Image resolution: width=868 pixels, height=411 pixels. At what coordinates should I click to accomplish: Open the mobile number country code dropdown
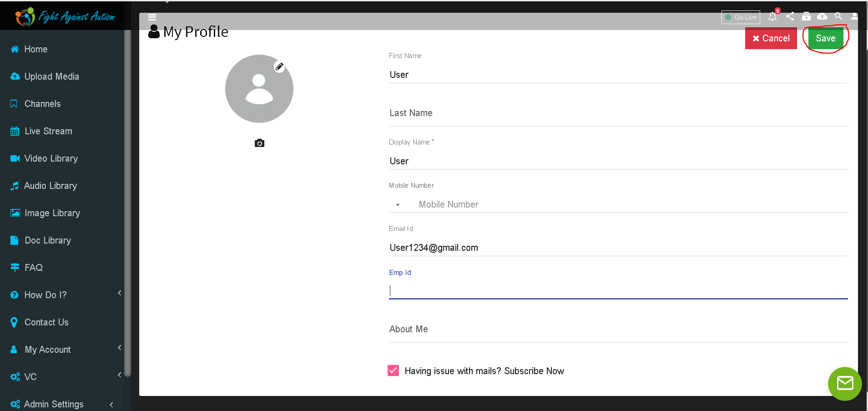pyautogui.click(x=398, y=205)
